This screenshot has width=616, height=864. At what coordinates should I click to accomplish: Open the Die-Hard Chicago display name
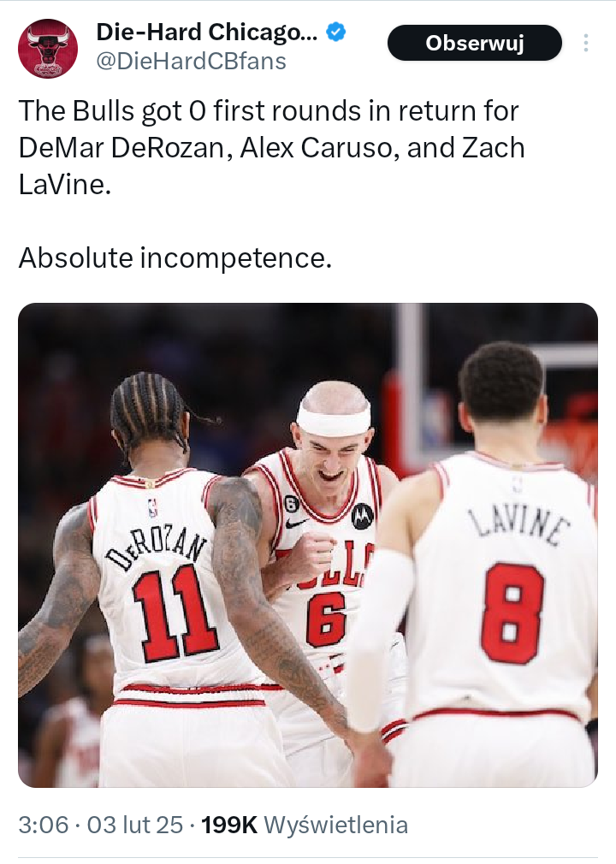[x=207, y=33]
